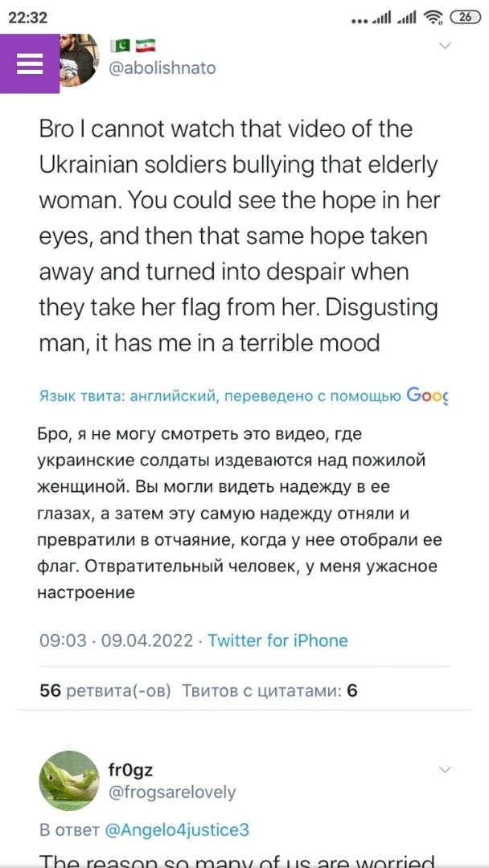
Task: Open the fr0gz frog avatar
Action: [x=68, y=780]
